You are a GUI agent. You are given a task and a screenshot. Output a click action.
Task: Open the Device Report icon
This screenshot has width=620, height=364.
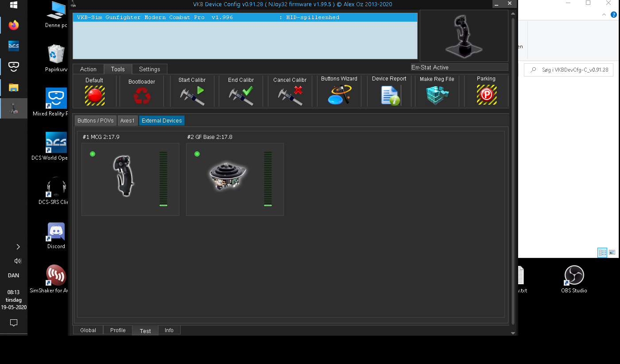coord(390,96)
